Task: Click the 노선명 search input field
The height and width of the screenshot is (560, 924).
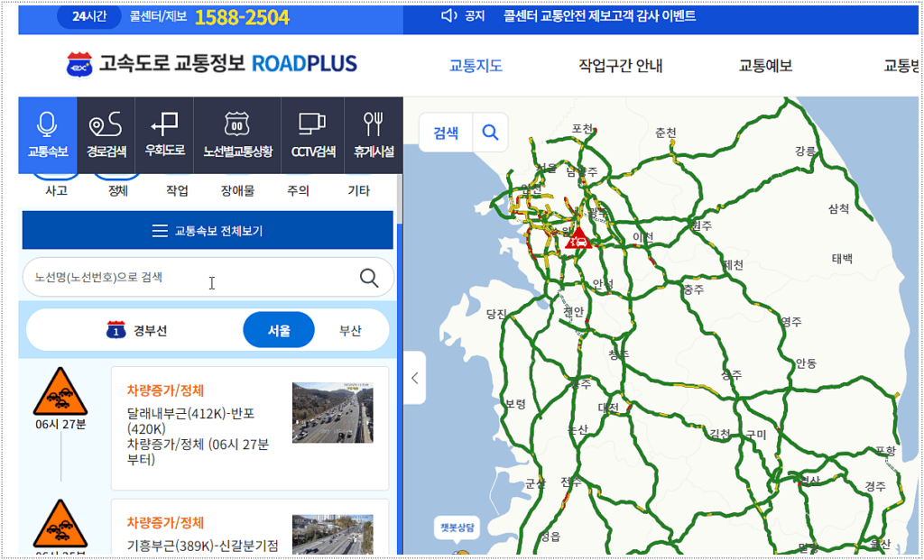Action: click(x=189, y=278)
